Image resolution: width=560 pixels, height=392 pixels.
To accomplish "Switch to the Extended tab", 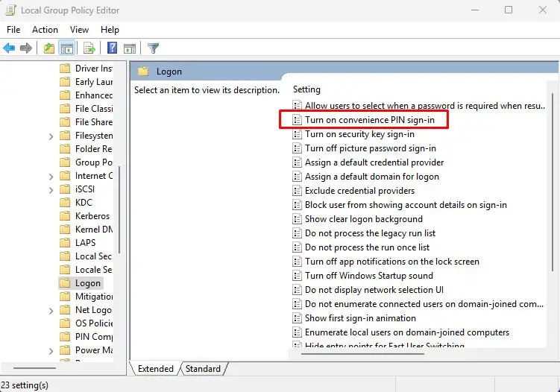I will (x=155, y=368).
